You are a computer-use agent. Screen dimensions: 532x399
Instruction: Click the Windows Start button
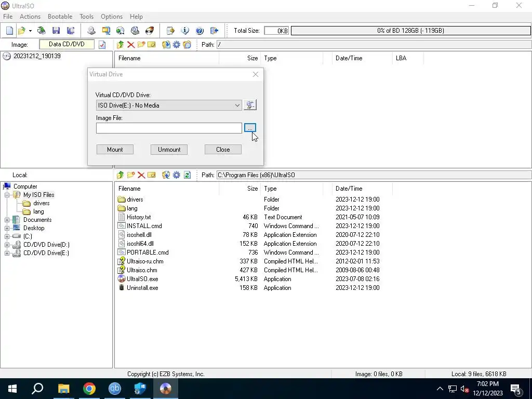tap(12, 389)
